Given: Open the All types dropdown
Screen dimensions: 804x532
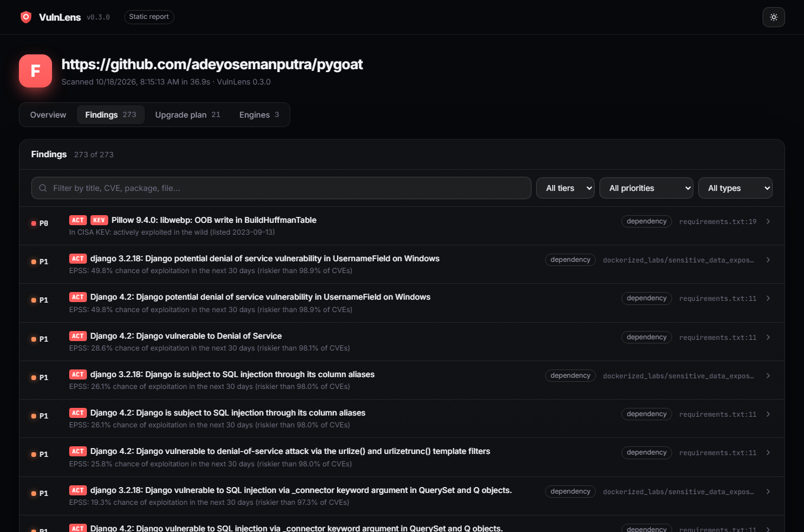Looking at the screenshot, I should [735, 188].
